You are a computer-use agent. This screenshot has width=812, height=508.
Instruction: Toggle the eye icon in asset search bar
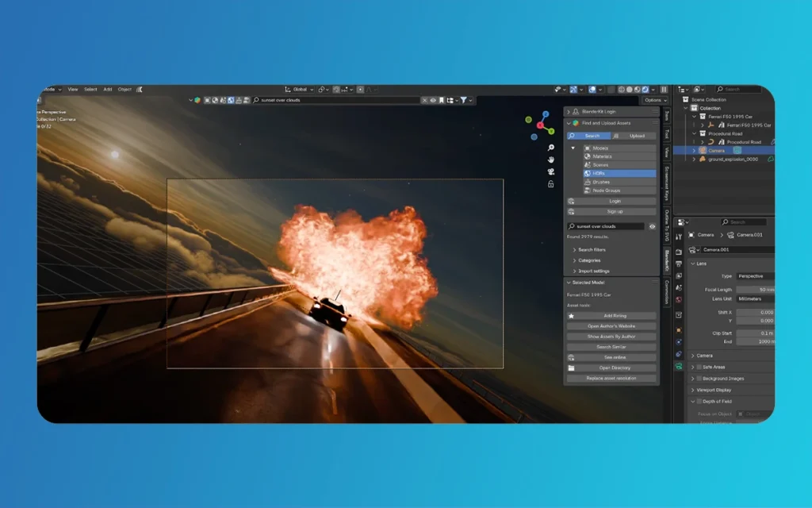pyautogui.click(x=433, y=100)
